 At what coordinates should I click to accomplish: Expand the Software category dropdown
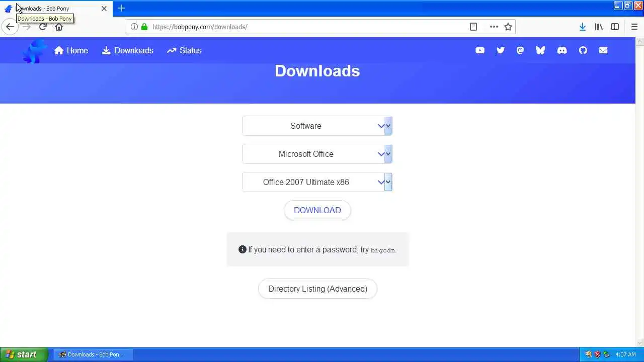[317, 126]
